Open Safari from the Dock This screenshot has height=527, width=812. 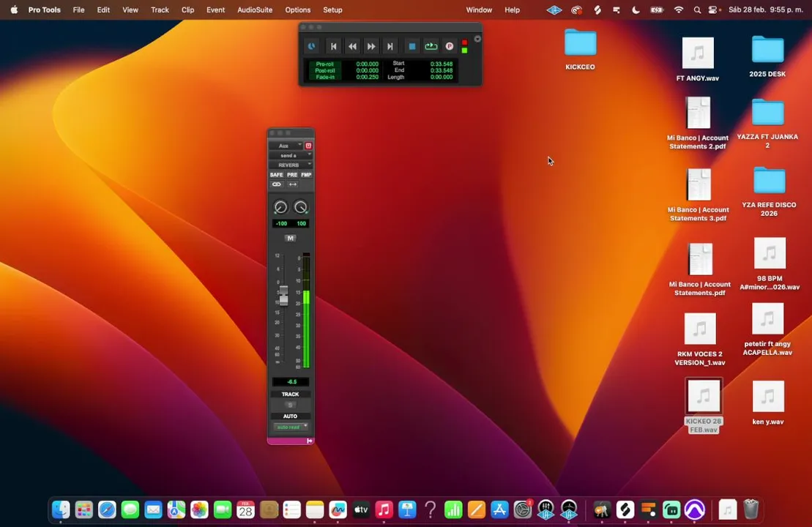click(107, 510)
